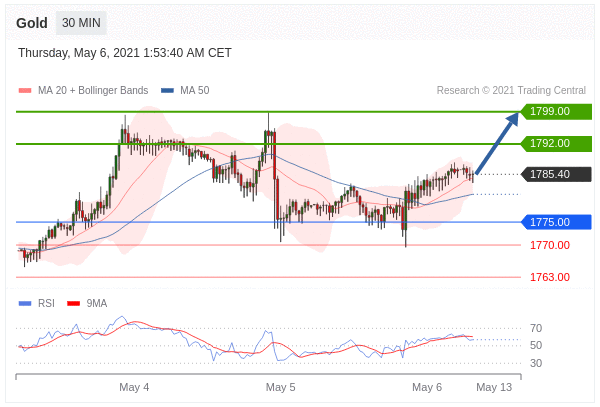This screenshot has height=407, width=600.
Task: Click the RSI legend label
Action: pos(46,303)
